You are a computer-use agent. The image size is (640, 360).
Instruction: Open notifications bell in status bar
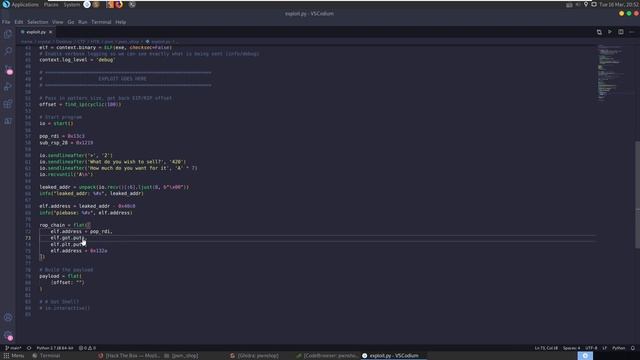pyautogui.click(x=633, y=348)
